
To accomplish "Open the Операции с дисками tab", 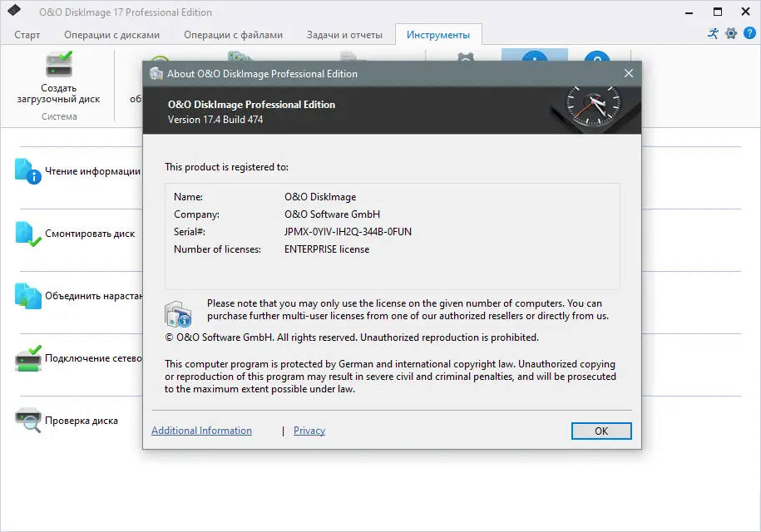I will 111,35.
